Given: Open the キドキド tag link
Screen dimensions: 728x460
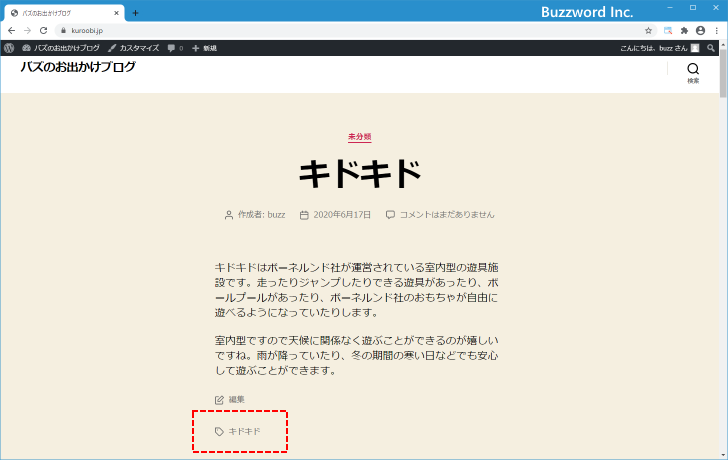Looking at the screenshot, I should point(245,431).
